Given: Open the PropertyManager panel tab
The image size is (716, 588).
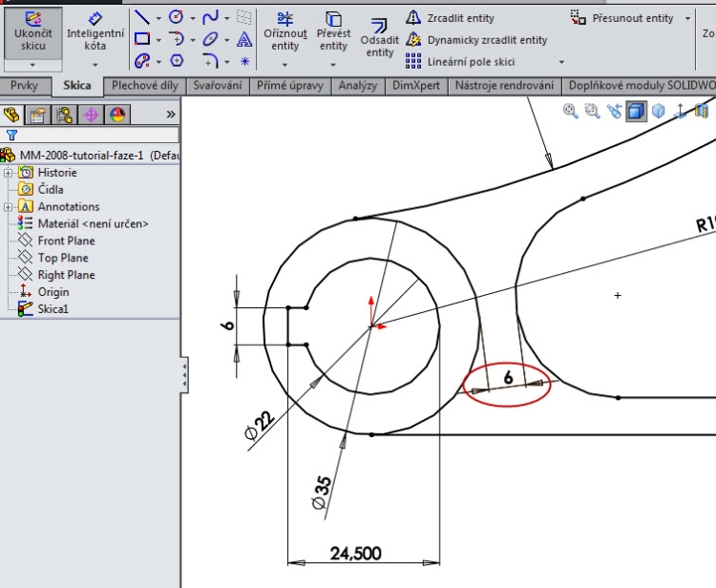Looking at the screenshot, I should point(38,115).
